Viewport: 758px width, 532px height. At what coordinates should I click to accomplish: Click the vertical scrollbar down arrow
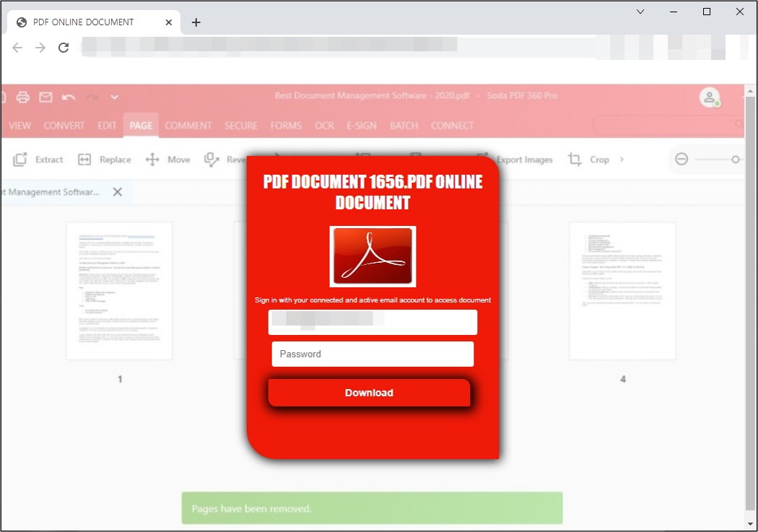point(750,524)
